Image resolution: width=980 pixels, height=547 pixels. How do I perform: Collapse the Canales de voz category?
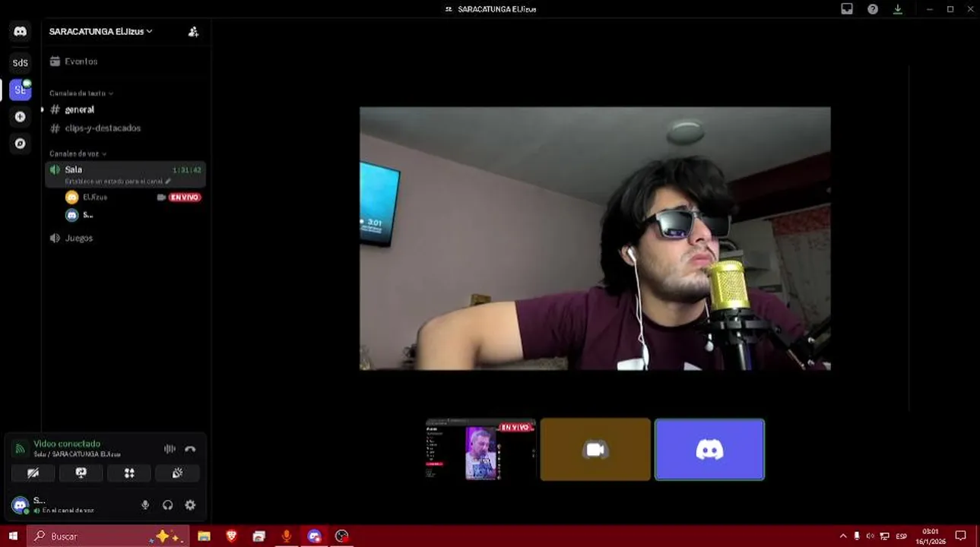click(78, 153)
